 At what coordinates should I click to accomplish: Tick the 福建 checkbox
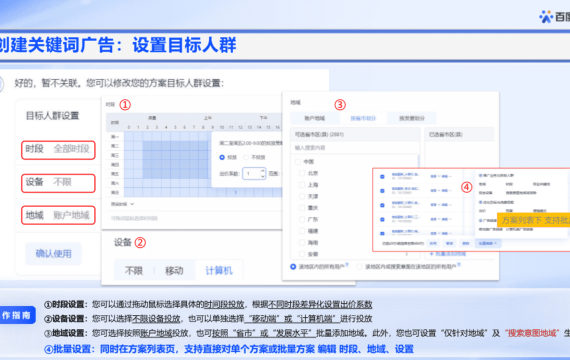[x=302, y=231]
